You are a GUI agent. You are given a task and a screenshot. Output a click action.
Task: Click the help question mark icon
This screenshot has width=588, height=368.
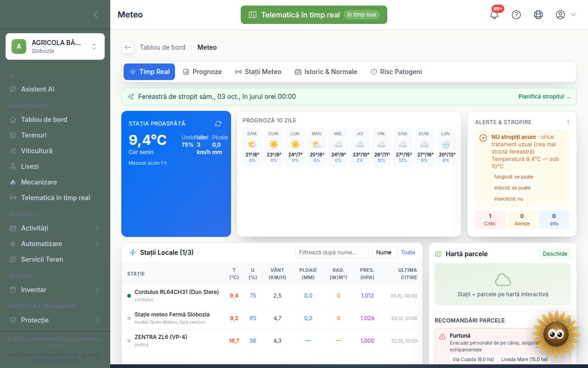point(516,14)
